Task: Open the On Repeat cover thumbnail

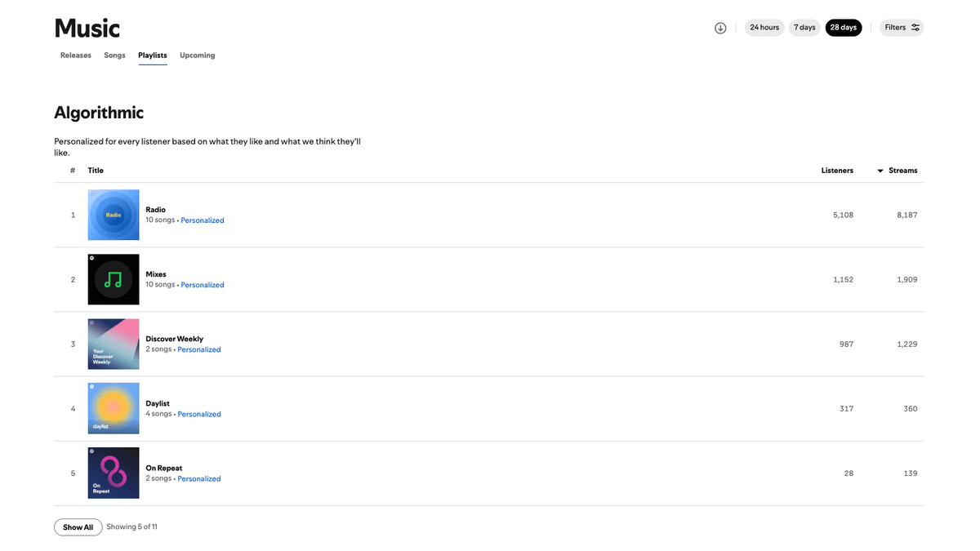Action: coord(114,473)
